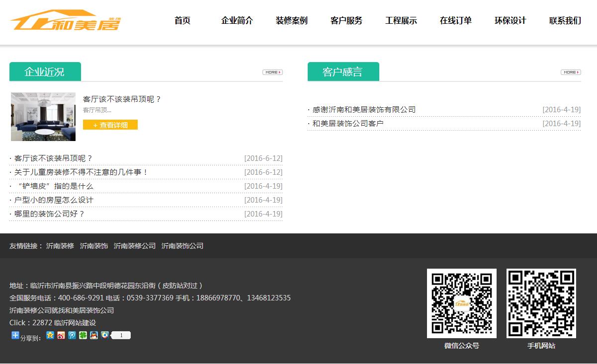Open testimonial 感谢沂南和美居装饰有限公司
597x364 pixels.
(364, 110)
